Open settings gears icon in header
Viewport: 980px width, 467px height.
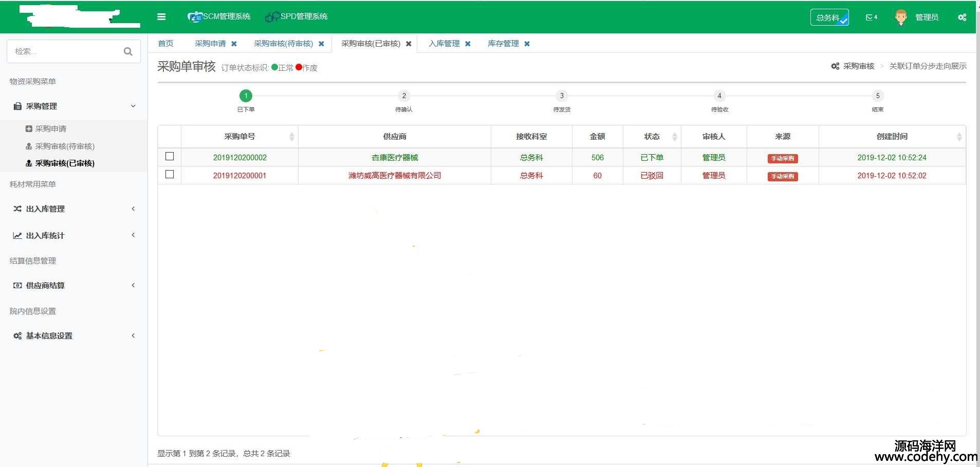click(962, 17)
